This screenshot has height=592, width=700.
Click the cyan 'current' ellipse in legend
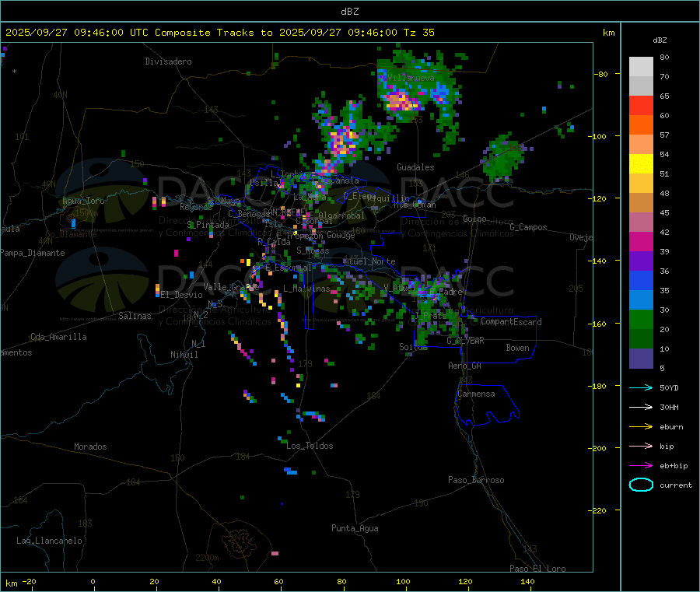pyautogui.click(x=641, y=485)
